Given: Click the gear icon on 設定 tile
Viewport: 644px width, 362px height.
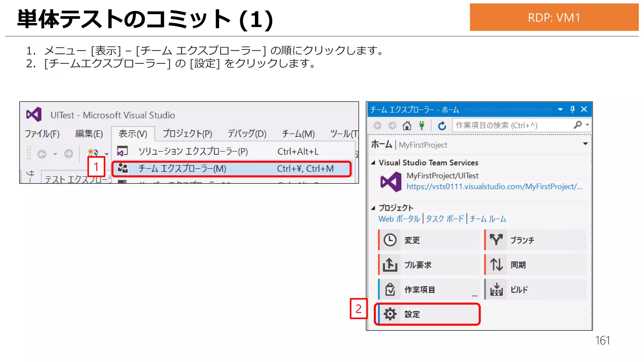Looking at the screenshot, I should coord(390,314).
